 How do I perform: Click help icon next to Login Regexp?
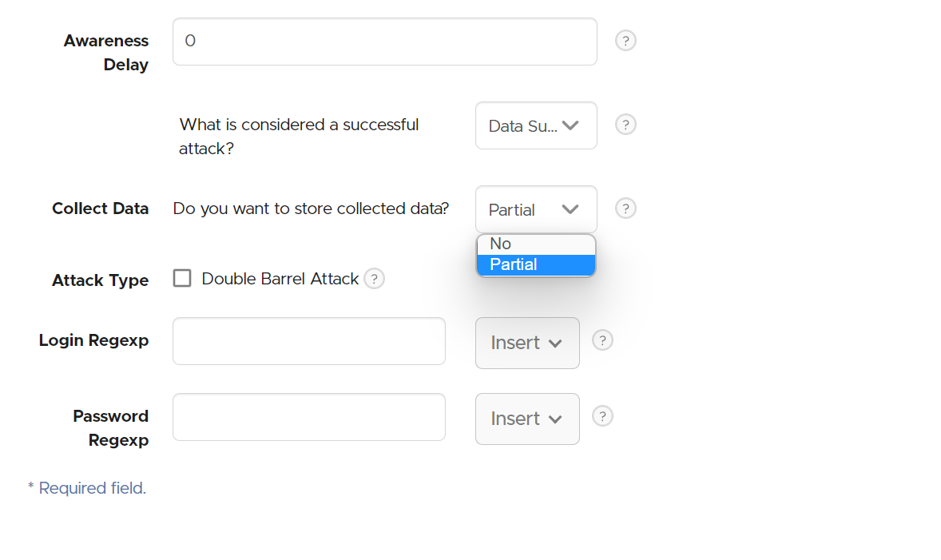tap(602, 340)
